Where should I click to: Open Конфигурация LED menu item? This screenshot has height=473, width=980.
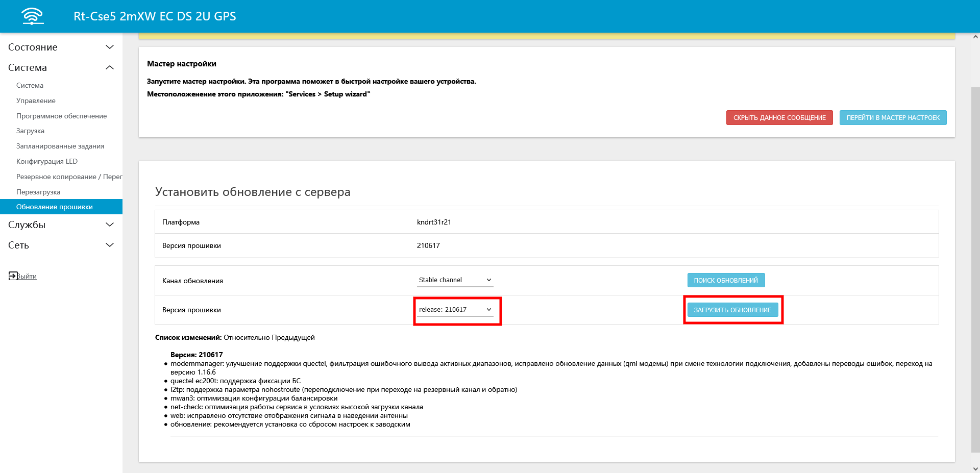coord(47,161)
